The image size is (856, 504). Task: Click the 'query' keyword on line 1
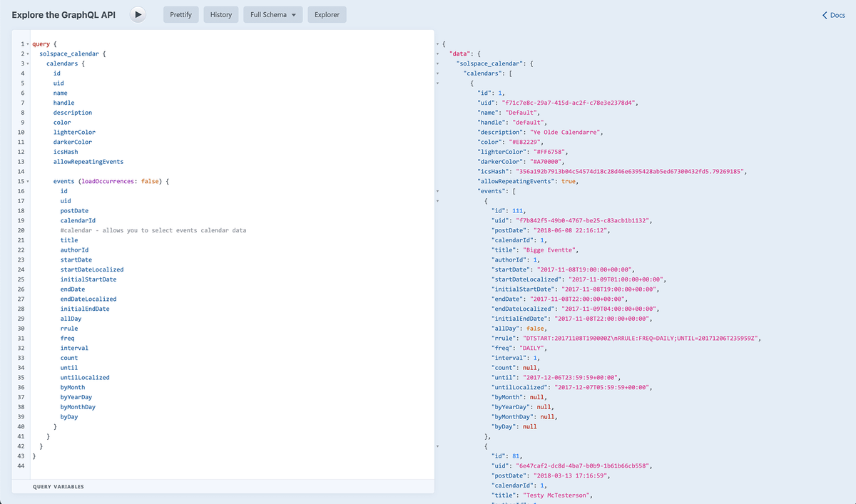click(41, 44)
